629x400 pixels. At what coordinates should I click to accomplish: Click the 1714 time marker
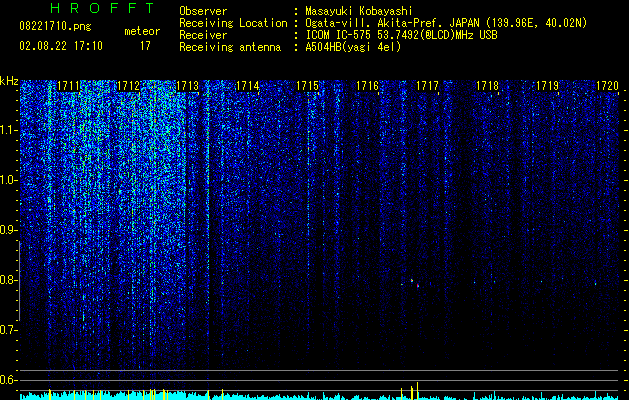(248, 86)
